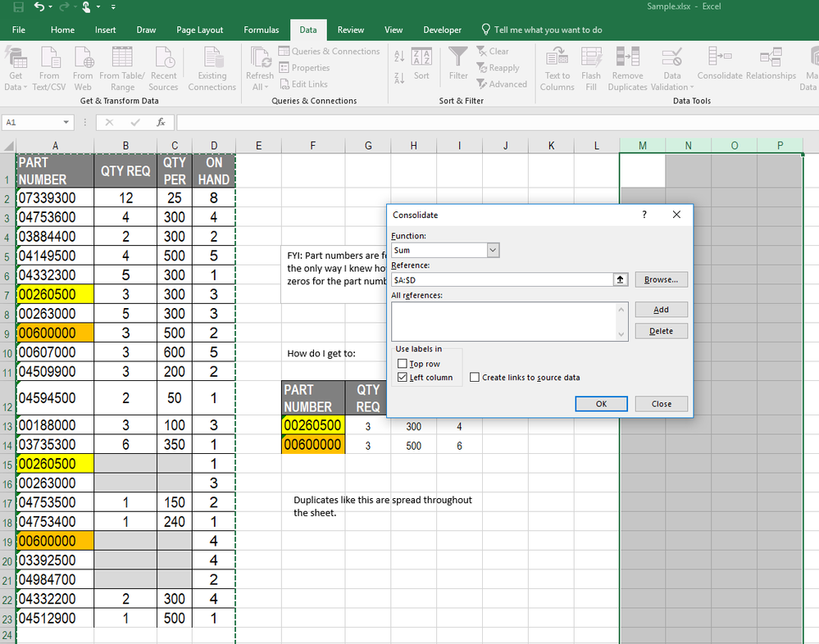Open Customize Quick Access Toolbar arrow
This screenshot has height=644, width=819.
(113, 7)
